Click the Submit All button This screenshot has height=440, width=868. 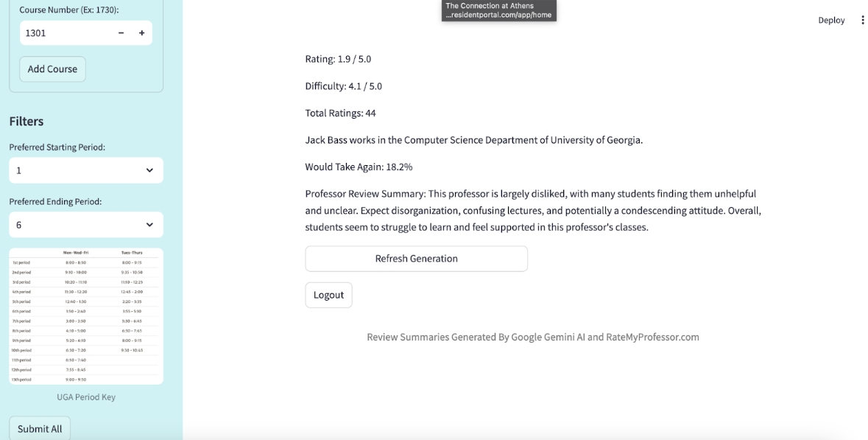coord(40,428)
